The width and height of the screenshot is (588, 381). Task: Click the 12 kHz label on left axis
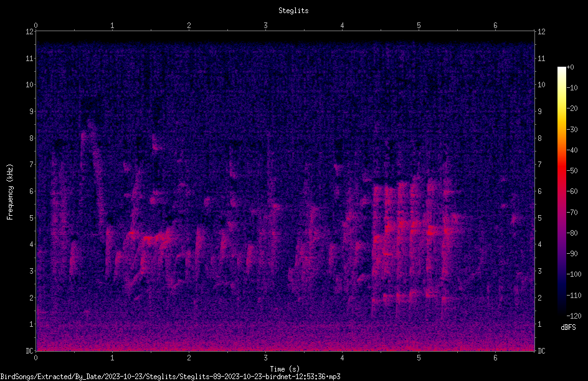(30, 32)
